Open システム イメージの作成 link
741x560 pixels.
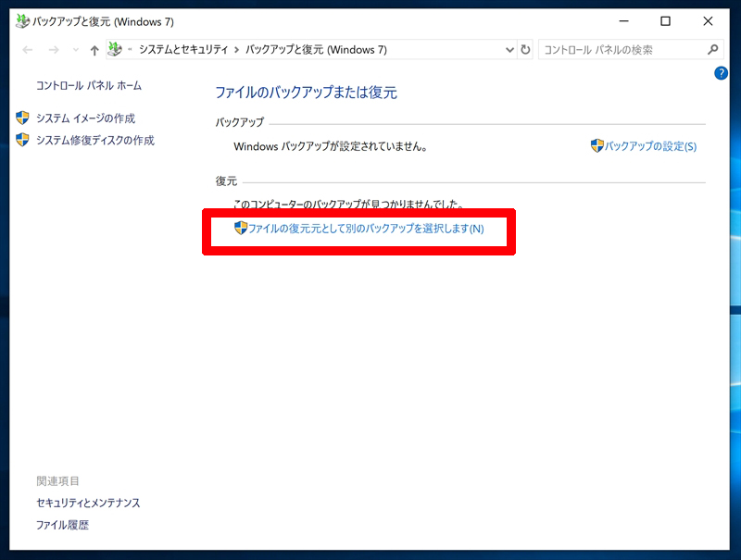85,118
